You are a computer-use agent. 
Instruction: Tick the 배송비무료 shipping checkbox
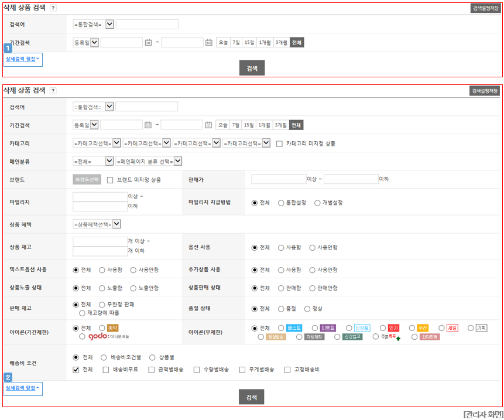[106, 370]
